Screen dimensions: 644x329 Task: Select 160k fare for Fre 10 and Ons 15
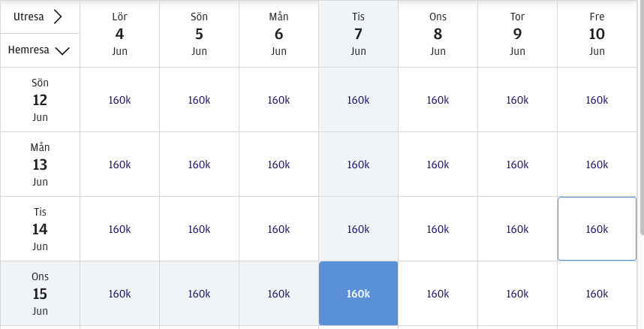coord(597,294)
